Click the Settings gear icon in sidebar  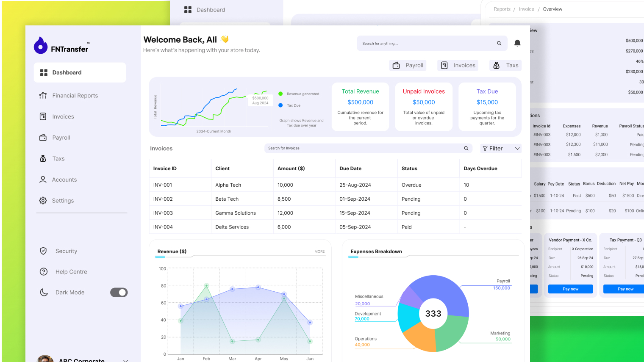(43, 201)
